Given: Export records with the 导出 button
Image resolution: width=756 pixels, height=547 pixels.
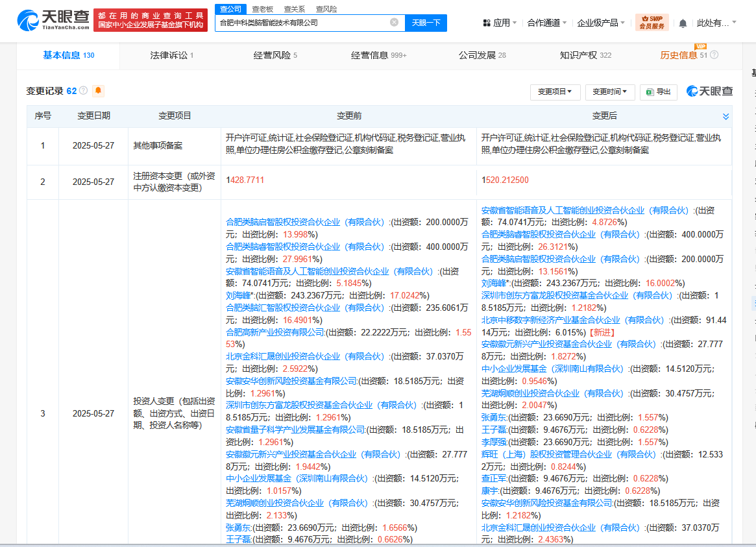Looking at the screenshot, I should tap(658, 92).
